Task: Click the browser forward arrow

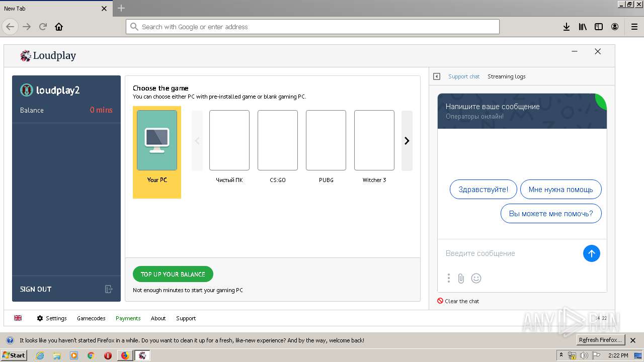Action: tap(27, 27)
